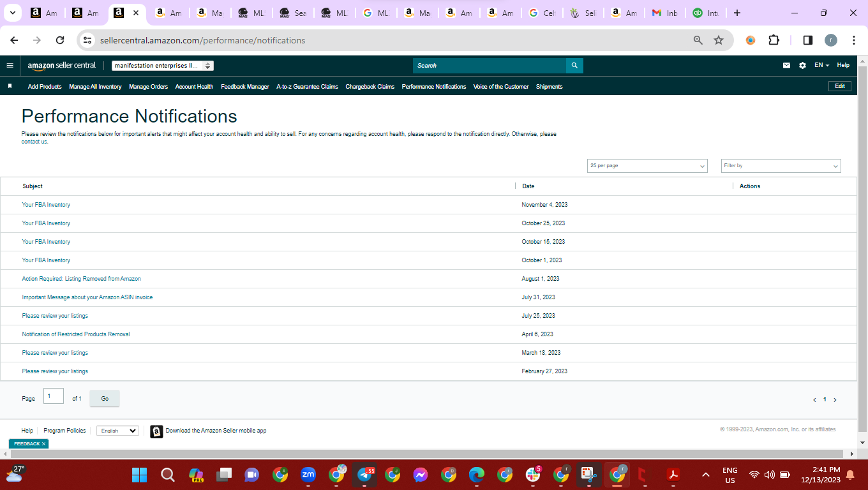Open Action Required: Listing Removed from Amazon
This screenshot has height=490, width=868.
tap(82, 279)
